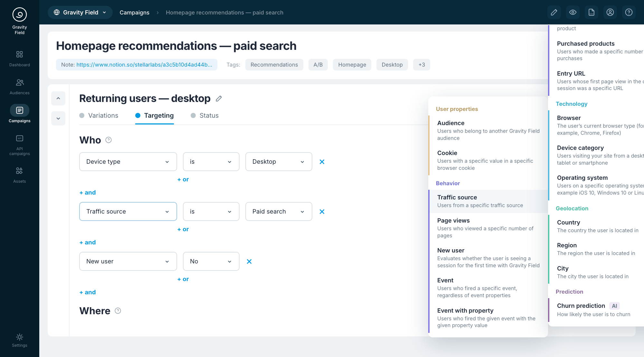644x357 pixels.
Task: Open Assets from the sidebar
Action: pos(20,175)
